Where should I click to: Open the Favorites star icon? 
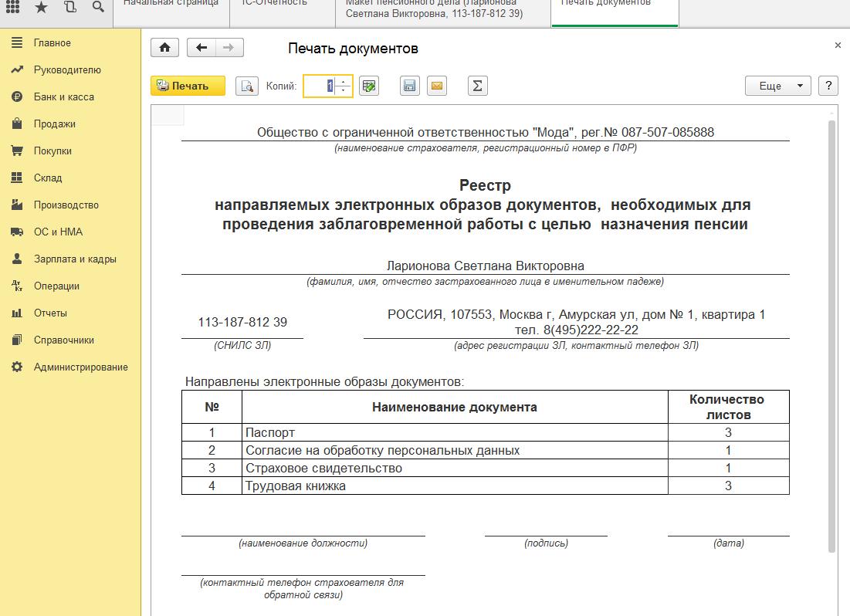[x=41, y=7]
